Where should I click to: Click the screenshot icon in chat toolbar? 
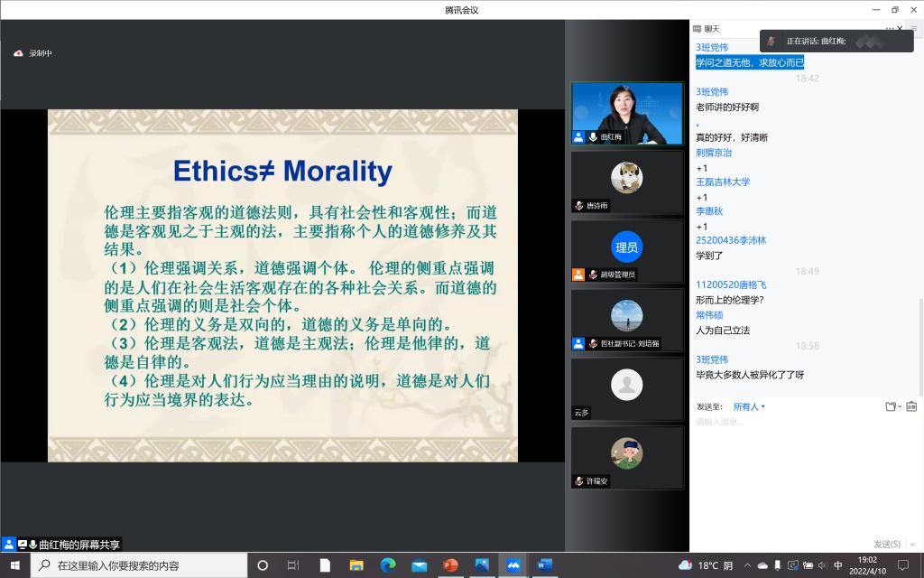(x=911, y=406)
